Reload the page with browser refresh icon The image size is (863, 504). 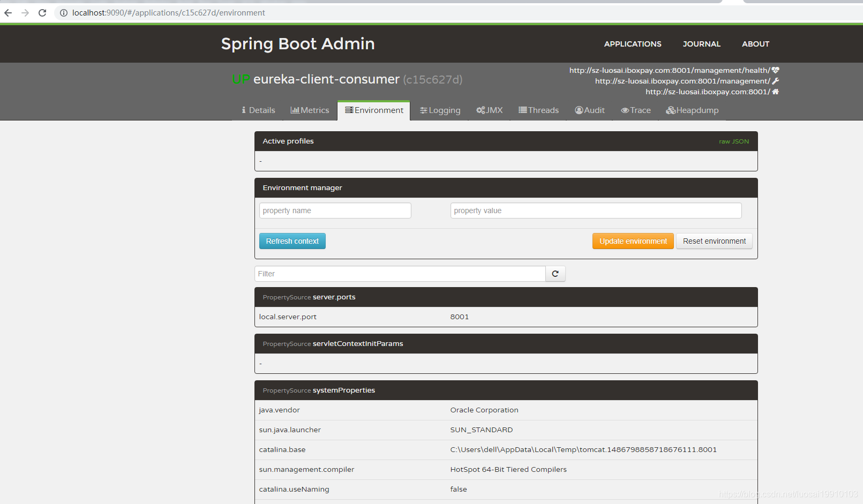(x=42, y=13)
